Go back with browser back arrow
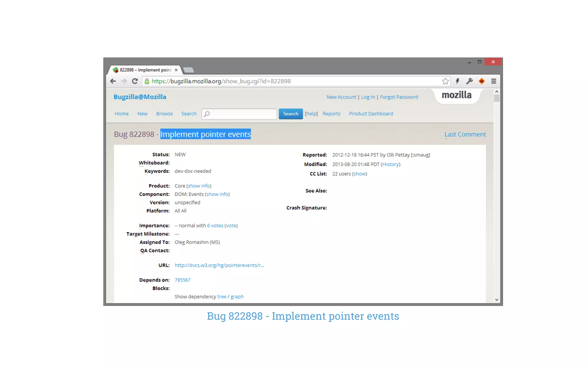The height and width of the screenshot is (368, 588). (x=113, y=81)
